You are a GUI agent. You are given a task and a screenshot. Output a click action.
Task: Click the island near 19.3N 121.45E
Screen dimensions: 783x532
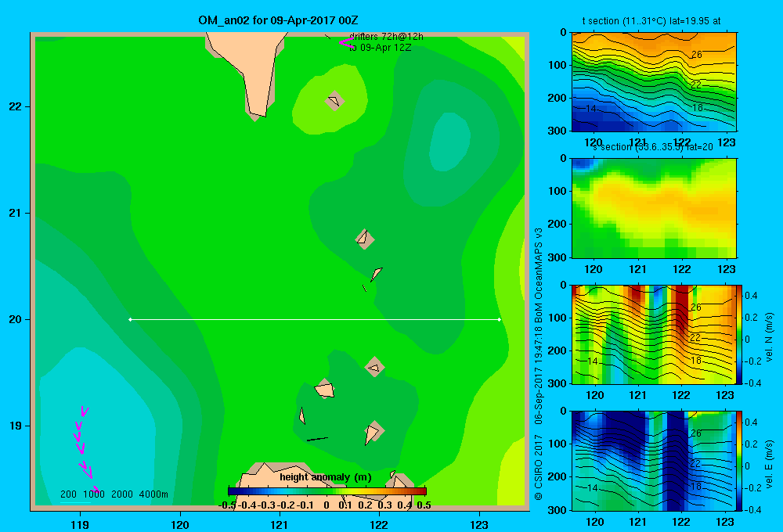(325, 389)
